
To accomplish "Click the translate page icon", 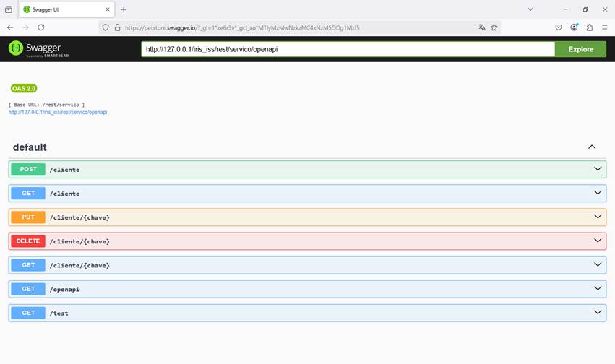I will pos(482,27).
